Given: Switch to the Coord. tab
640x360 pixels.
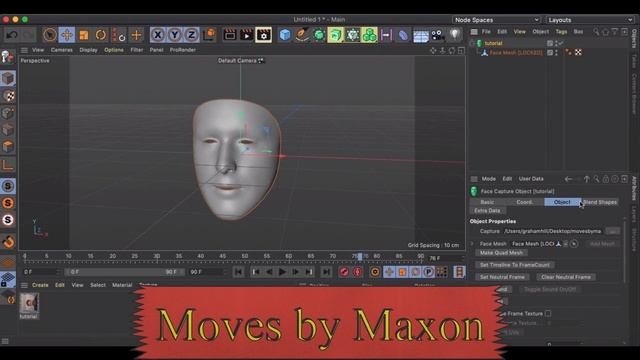Looking at the screenshot, I should pyautogui.click(x=524, y=202).
